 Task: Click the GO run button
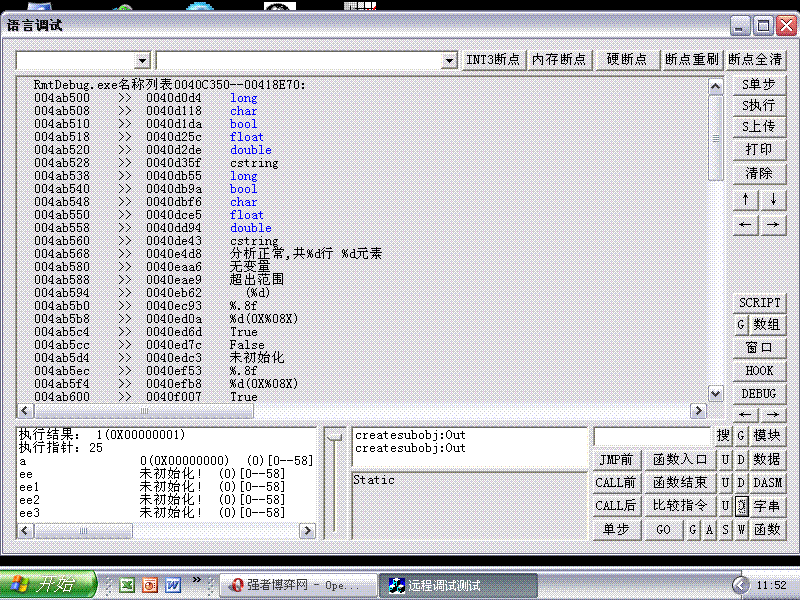pos(663,530)
